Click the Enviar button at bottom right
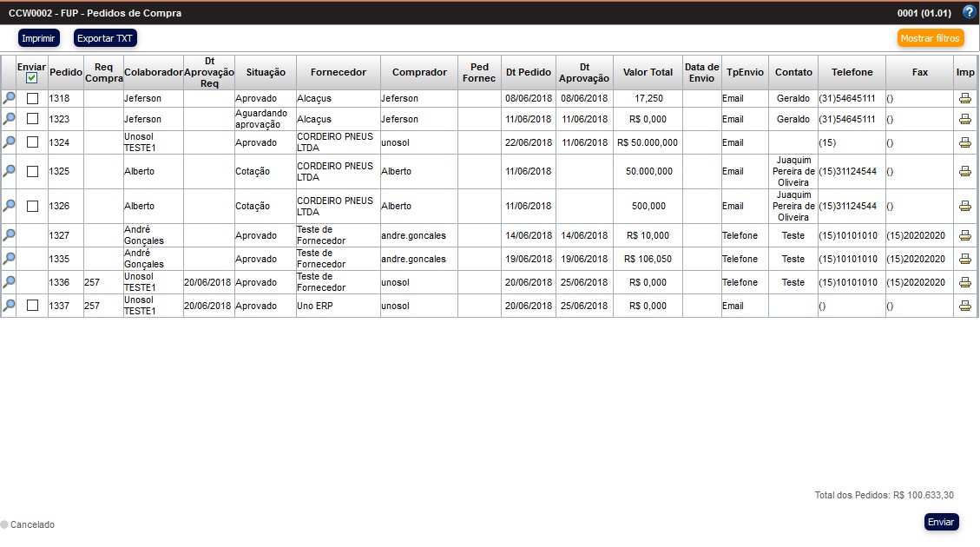 [x=941, y=522]
